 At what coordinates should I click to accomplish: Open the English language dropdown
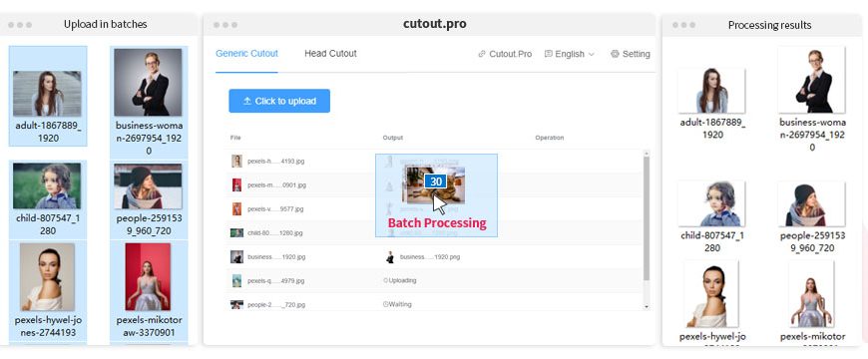570,54
